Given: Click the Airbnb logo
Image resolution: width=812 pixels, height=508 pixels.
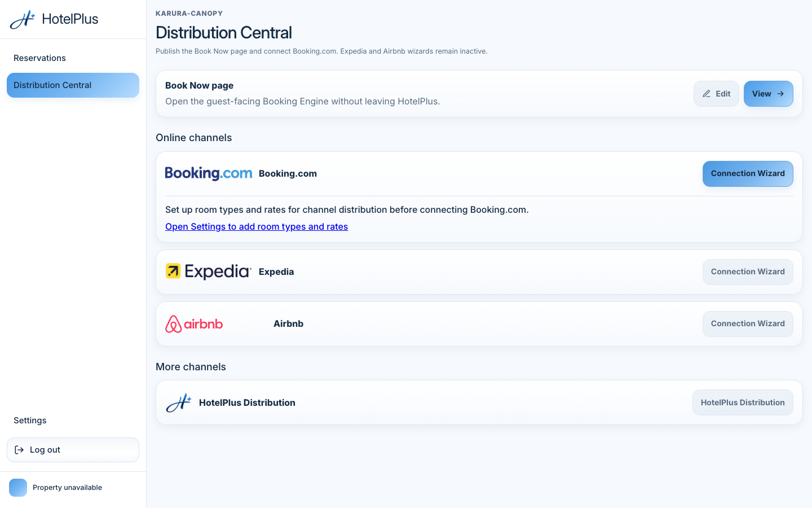Looking at the screenshot, I should click(x=194, y=324).
